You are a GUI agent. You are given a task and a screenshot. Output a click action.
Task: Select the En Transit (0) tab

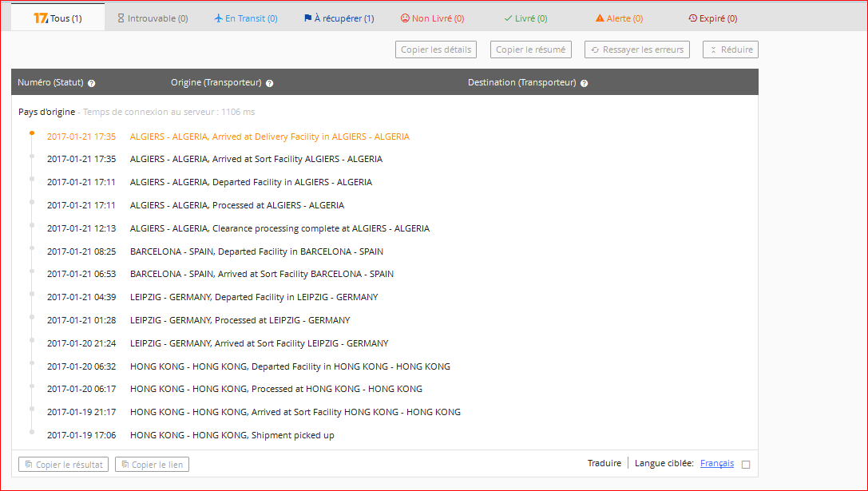(247, 18)
